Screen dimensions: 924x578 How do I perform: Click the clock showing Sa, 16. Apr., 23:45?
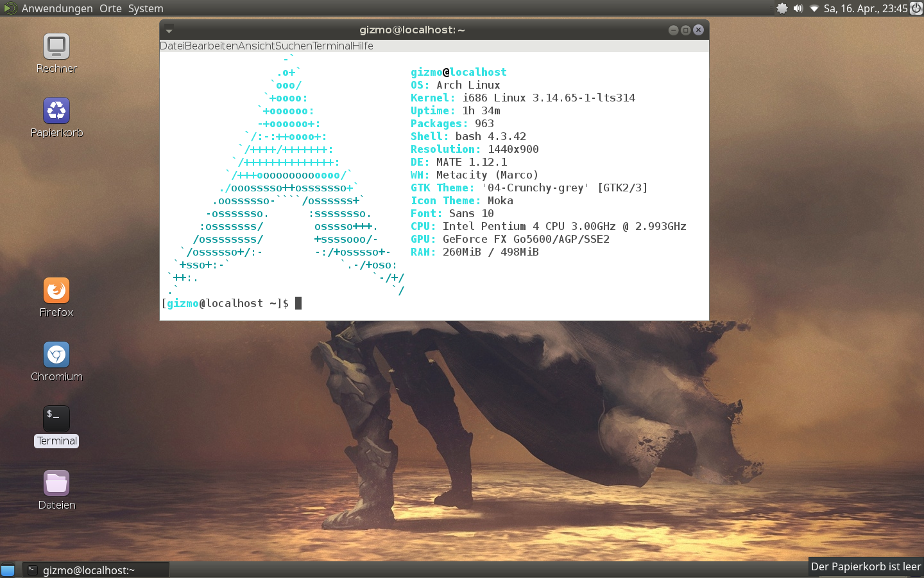point(866,8)
